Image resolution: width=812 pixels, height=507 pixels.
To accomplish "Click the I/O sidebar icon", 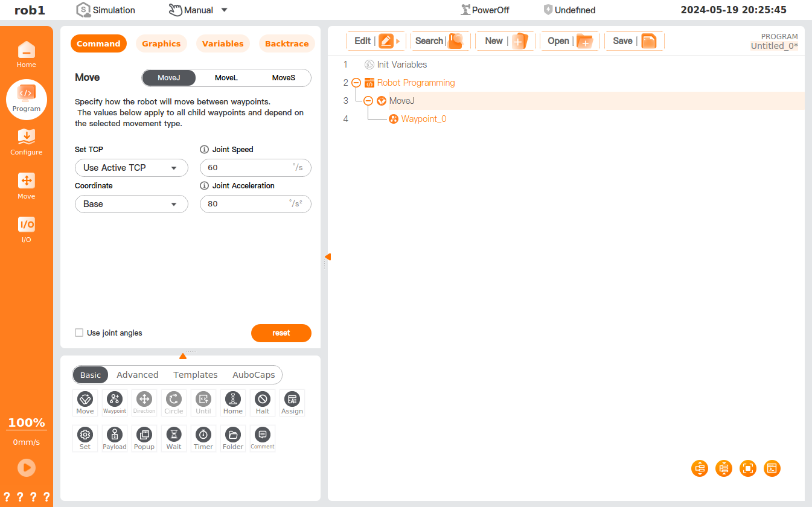I will tap(26, 229).
